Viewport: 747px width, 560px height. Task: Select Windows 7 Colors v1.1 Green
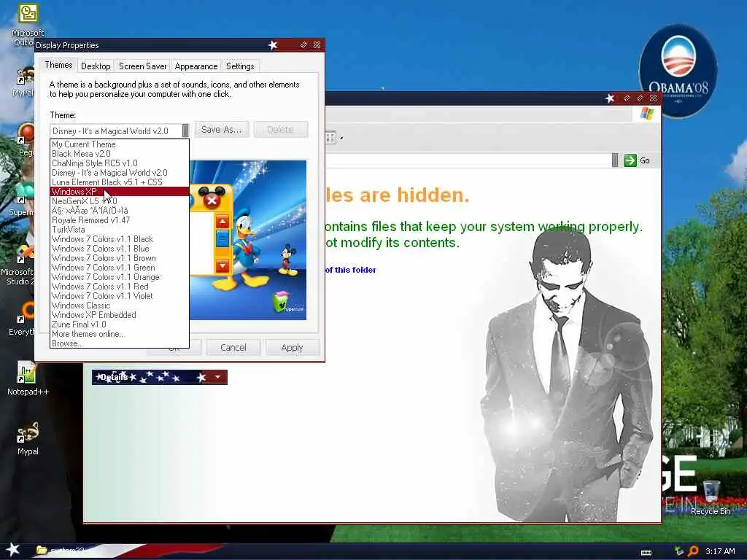120,268
